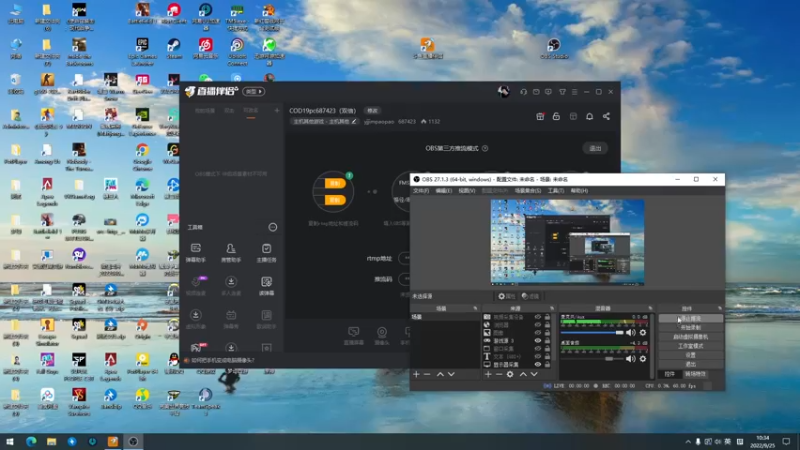Toggle visibility of 图像 source
Image resolution: width=800 pixels, height=450 pixels.
[538, 333]
